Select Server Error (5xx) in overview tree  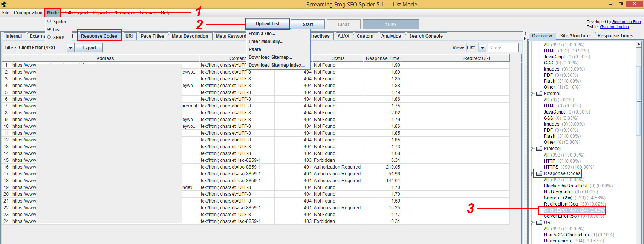tap(574, 216)
